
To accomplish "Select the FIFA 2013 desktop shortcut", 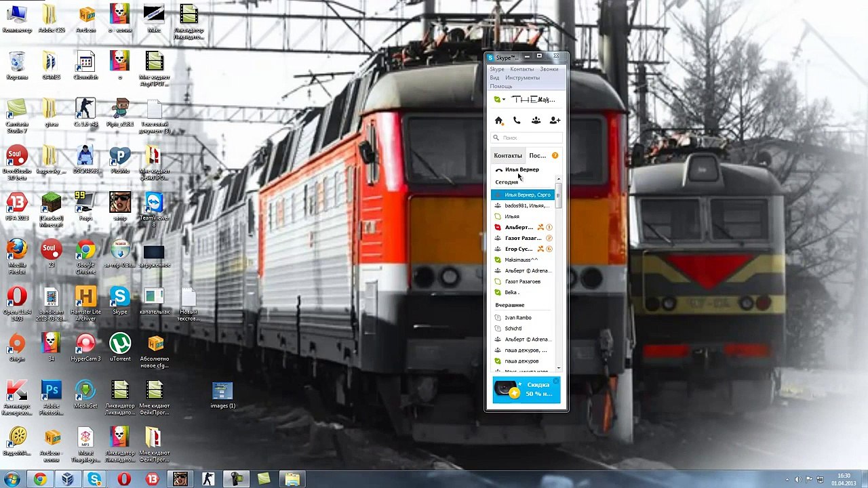I will pos(17,207).
